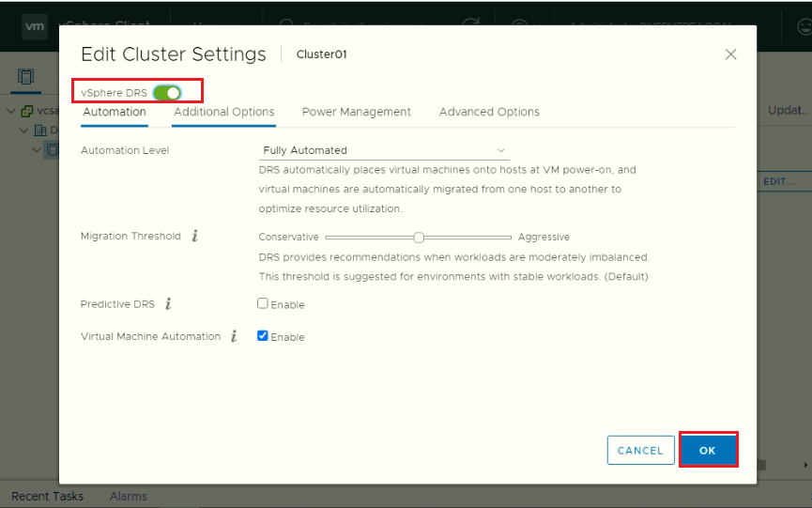Toggle the vSphere DRS switch
Image resolution: width=812 pixels, height=508 pixels.
point(167,93)
